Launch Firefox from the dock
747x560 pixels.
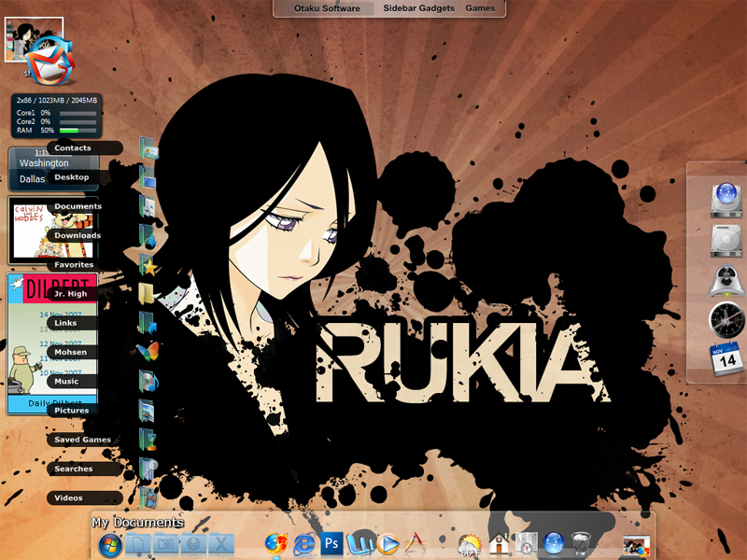point(276,544)
